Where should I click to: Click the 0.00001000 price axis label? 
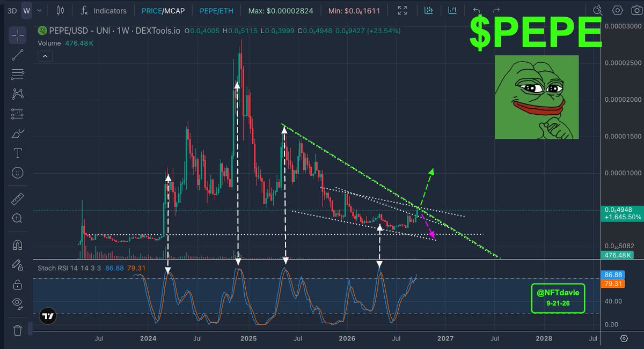622,173
